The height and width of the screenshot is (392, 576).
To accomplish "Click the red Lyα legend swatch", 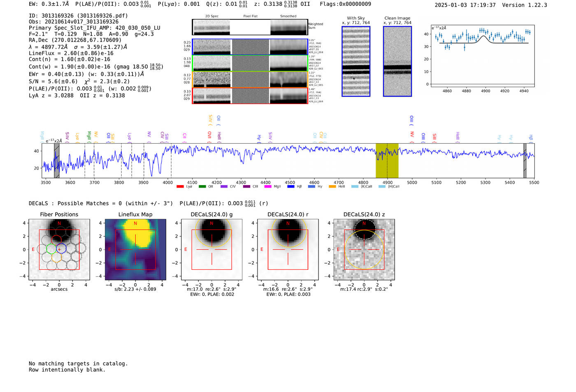I will (180, 186).
